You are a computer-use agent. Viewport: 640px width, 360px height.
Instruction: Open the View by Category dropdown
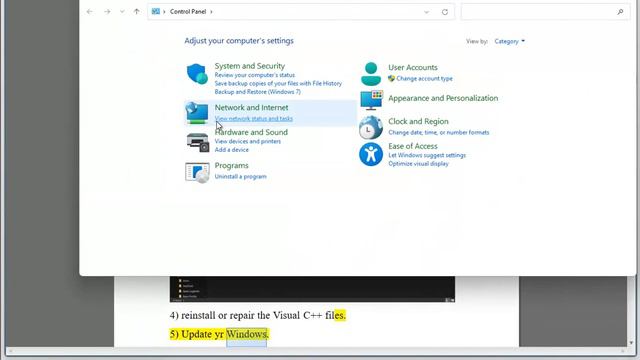click(509, 41)
